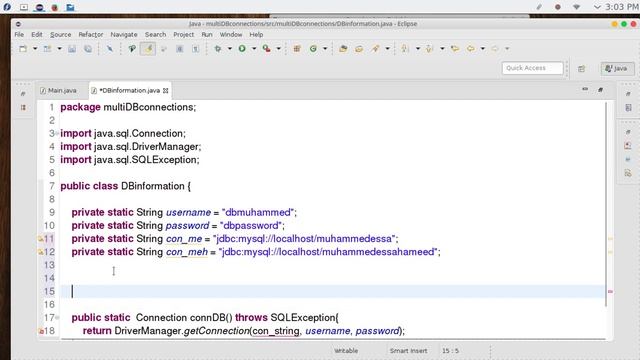Image resolution: width=640 pixels, height=360 pixels.
Task: Click the Previous Annotation icon
Action: point(429,49)
